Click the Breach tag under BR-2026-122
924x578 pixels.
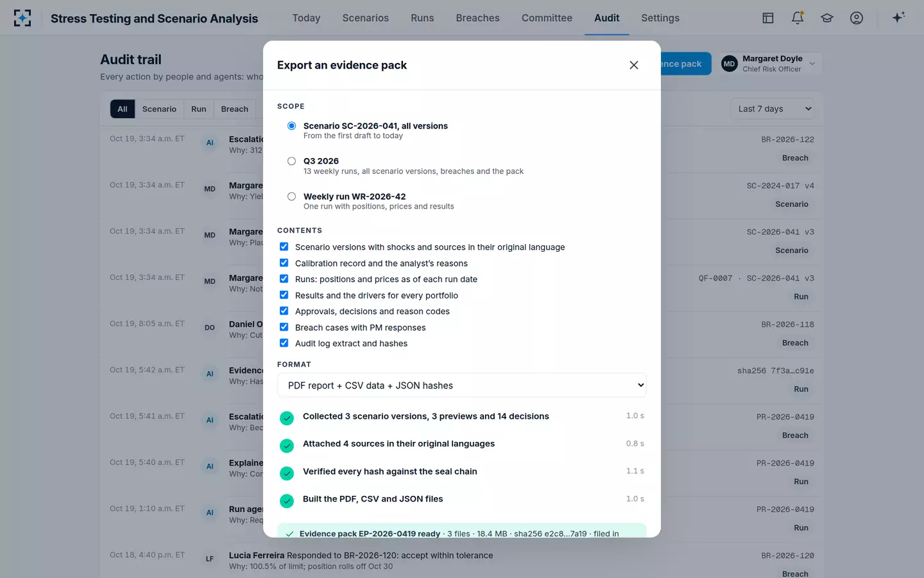tap(795, 158)
